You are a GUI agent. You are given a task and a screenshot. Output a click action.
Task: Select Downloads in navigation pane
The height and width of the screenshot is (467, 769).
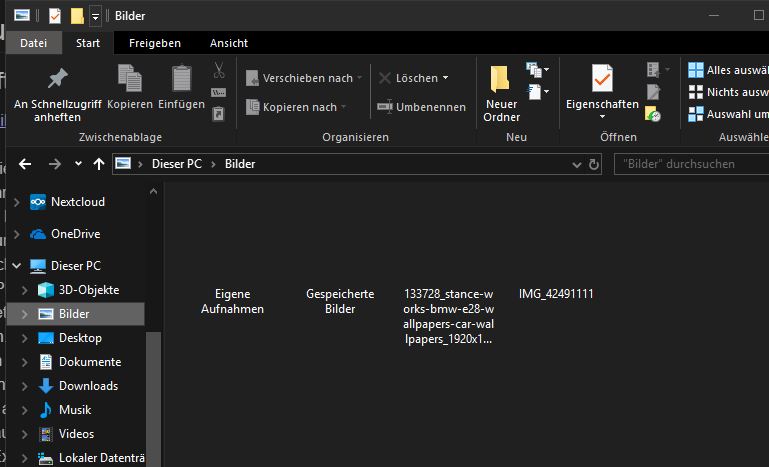88,386
